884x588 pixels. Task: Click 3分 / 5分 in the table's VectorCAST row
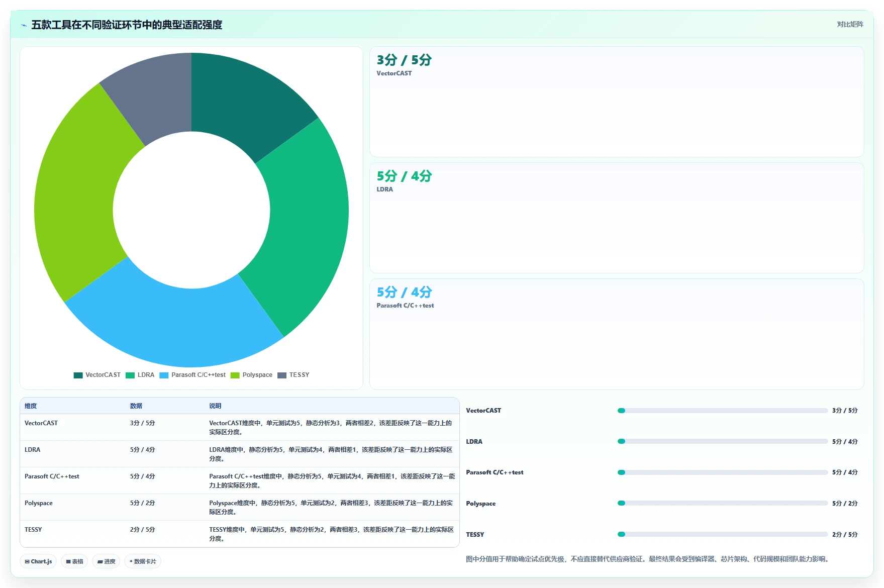[x=142, y=423]
